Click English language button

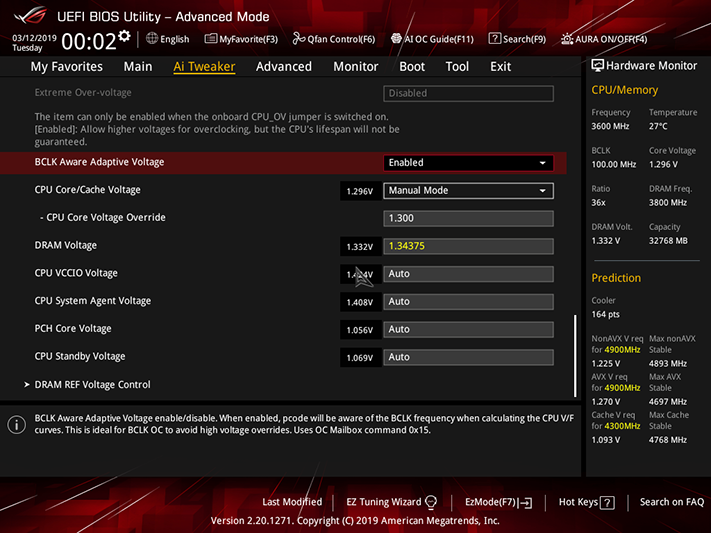point(168,39)
